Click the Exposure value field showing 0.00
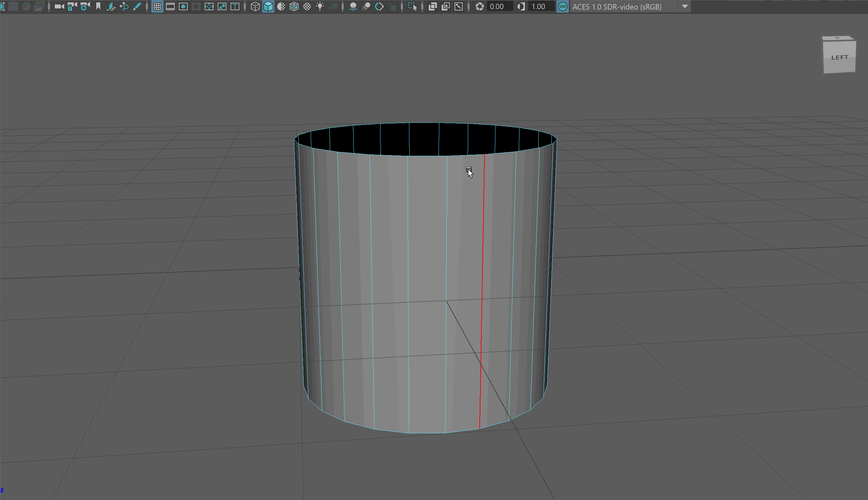 tap(499, 6)
